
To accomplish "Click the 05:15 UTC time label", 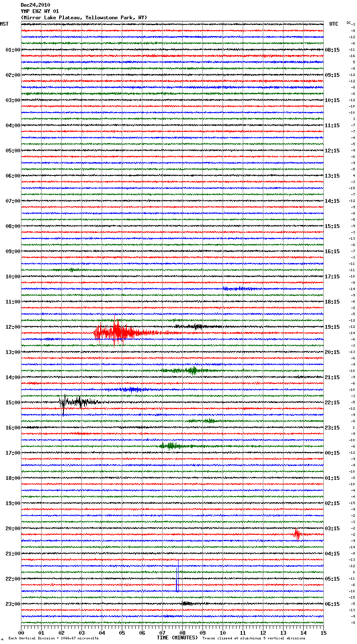I will coord(332,579).
